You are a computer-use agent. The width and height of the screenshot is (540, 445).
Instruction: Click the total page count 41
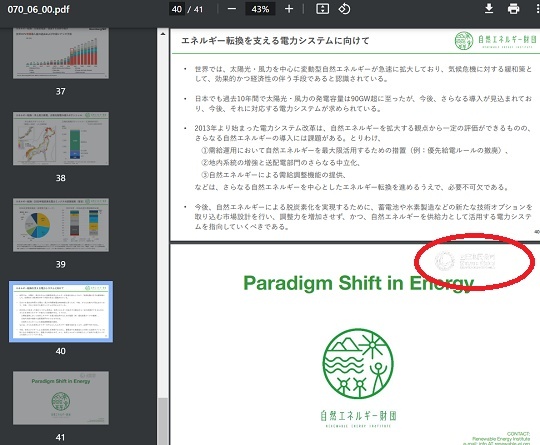[198, 9]
